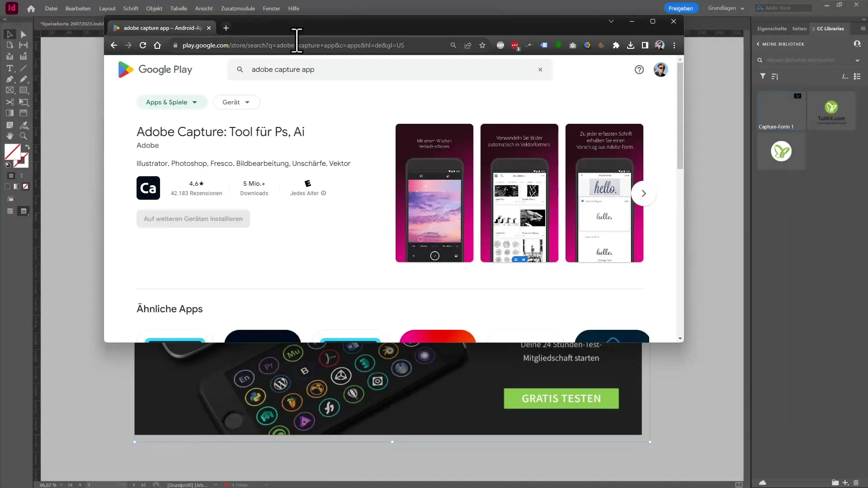Click the Gradient Swatch tool
Image resolution: width=868 pixels, height=488 pixels.
click(9, 113)
